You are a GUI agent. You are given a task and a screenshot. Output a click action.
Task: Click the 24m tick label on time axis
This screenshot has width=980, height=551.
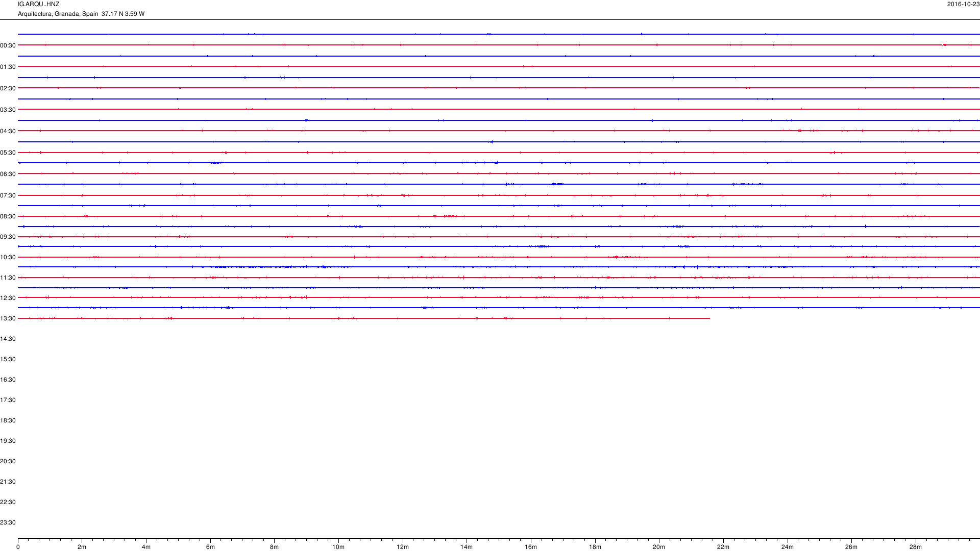click(788, 547)
